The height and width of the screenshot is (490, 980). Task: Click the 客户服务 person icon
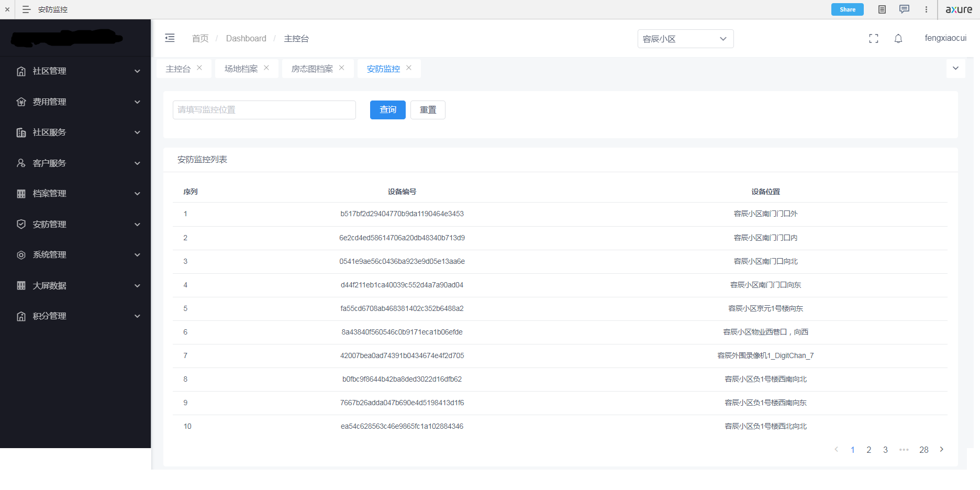click(x=21, y=163)
